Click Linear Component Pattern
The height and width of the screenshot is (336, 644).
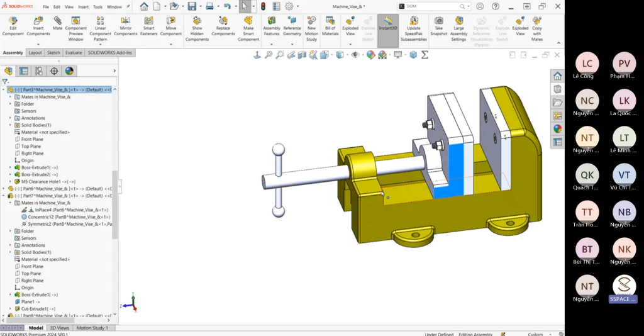click(x=100, y=29)
